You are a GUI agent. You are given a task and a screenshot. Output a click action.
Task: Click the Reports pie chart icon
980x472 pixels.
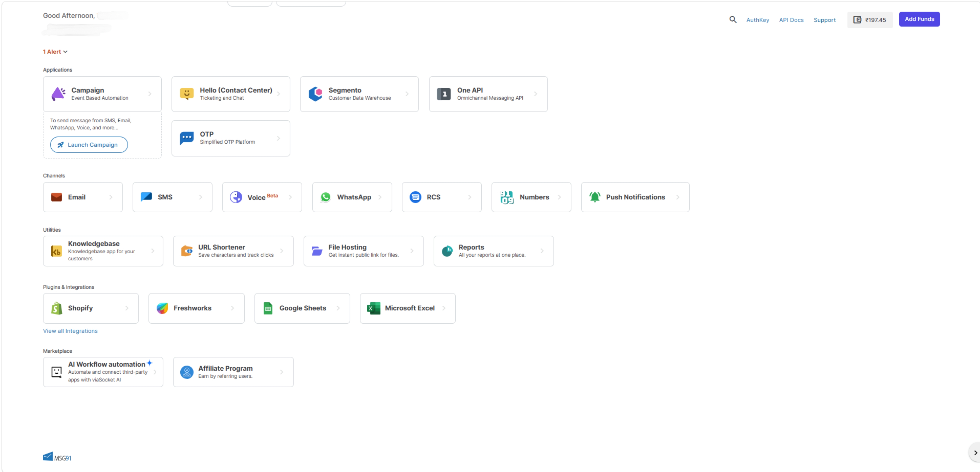click(447, 251)
